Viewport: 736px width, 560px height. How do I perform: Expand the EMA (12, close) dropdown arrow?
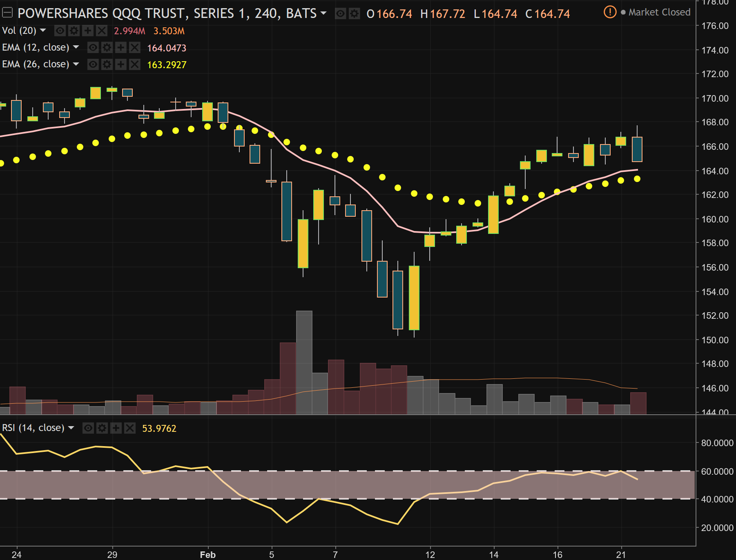(x=76, y=47)
